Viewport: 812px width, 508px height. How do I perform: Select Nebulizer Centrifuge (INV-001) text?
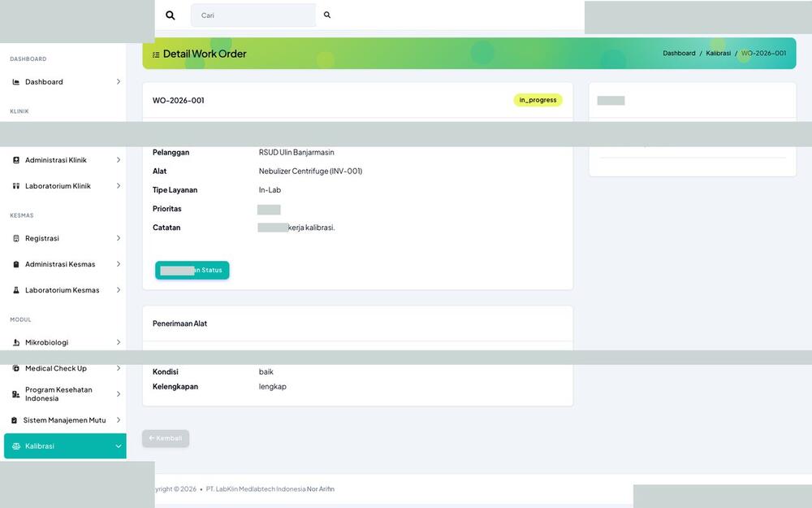310,171
